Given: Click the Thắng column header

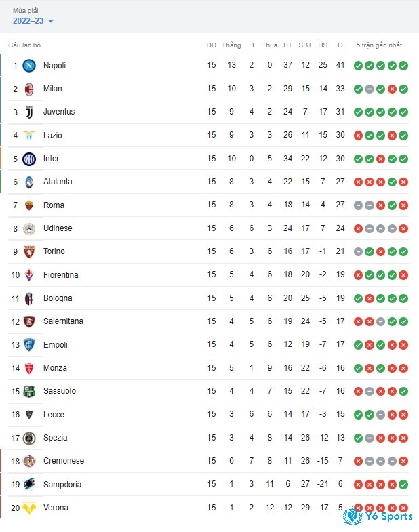Looking at the screenshot, I should tap(231, 45).
